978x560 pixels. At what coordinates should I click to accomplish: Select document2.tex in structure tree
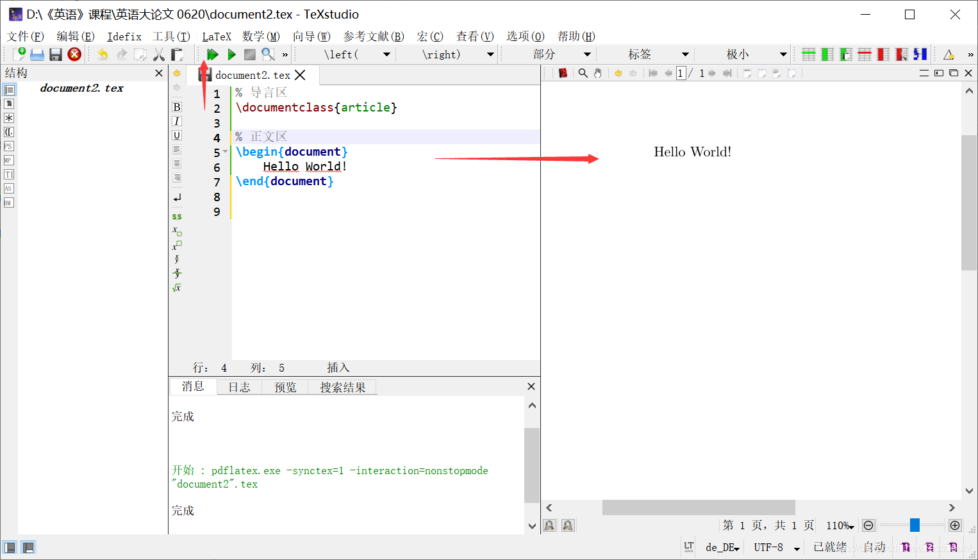(x=81, y=88)
